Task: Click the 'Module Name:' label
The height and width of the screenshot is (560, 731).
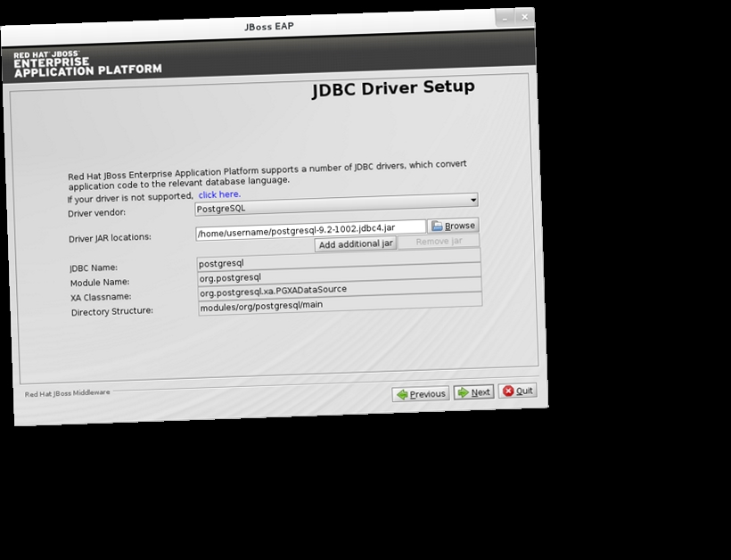Action: click(100, 283)
